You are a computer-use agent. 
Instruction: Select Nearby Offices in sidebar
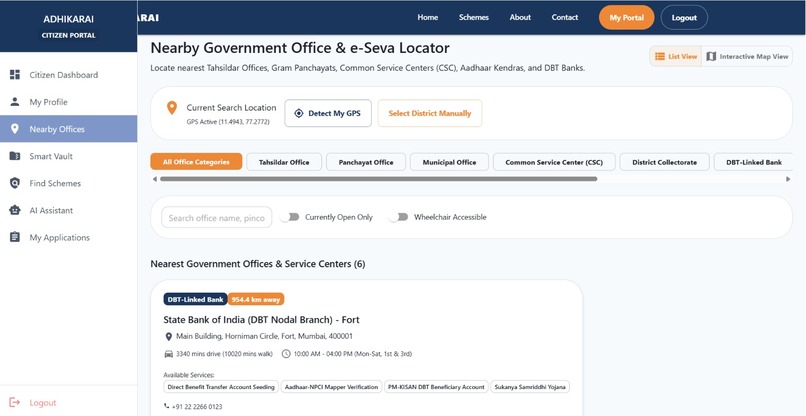click(x=68, y=129)
